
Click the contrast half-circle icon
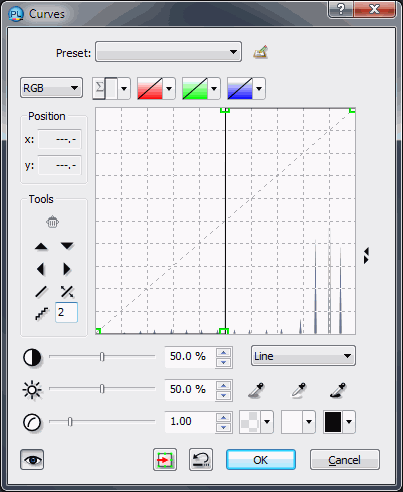(32, 357)
